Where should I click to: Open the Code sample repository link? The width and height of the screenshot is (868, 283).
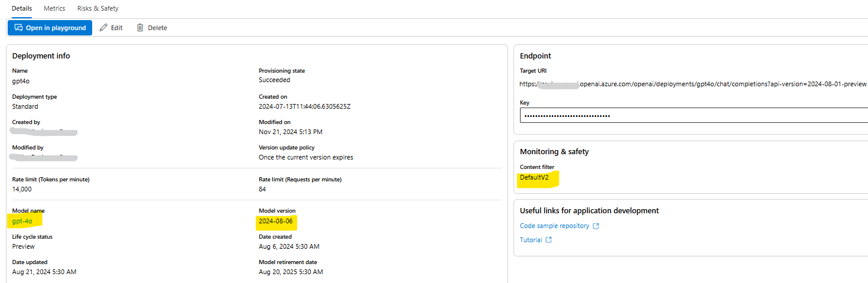pos(554,226)
